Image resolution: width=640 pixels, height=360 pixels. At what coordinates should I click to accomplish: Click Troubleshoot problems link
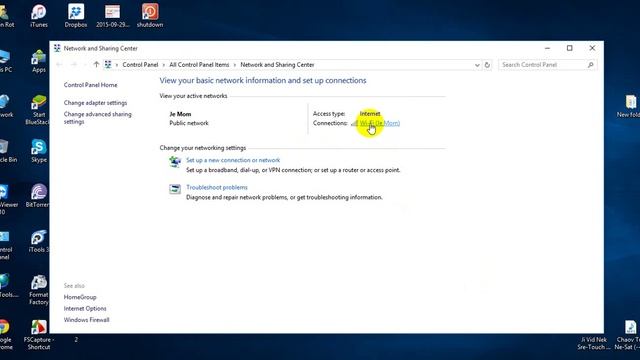click(217, 187)
